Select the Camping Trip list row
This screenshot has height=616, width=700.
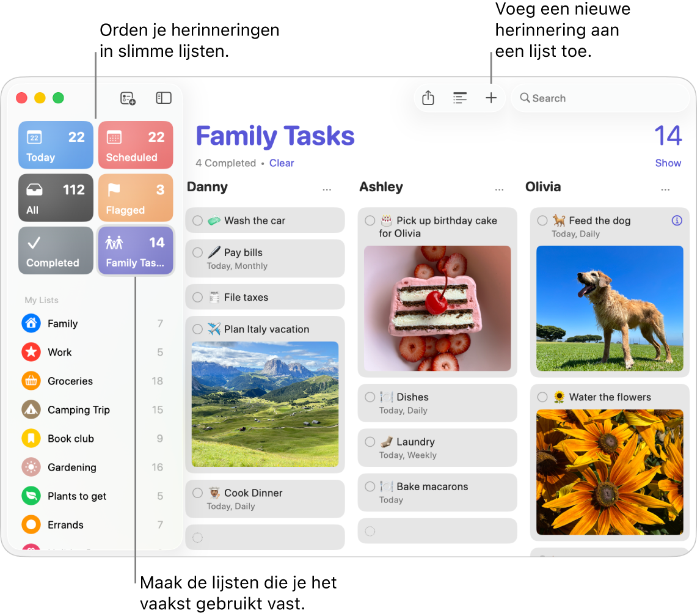[93, 410]
